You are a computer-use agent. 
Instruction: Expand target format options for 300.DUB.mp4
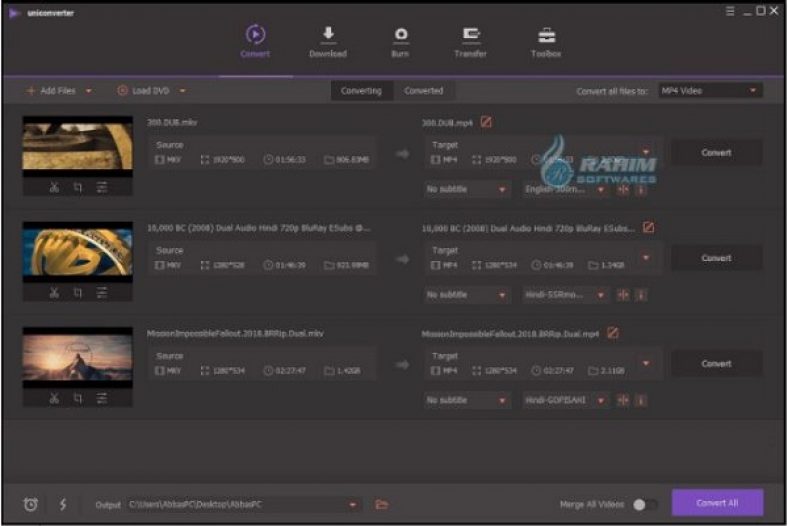click(646, 152)
